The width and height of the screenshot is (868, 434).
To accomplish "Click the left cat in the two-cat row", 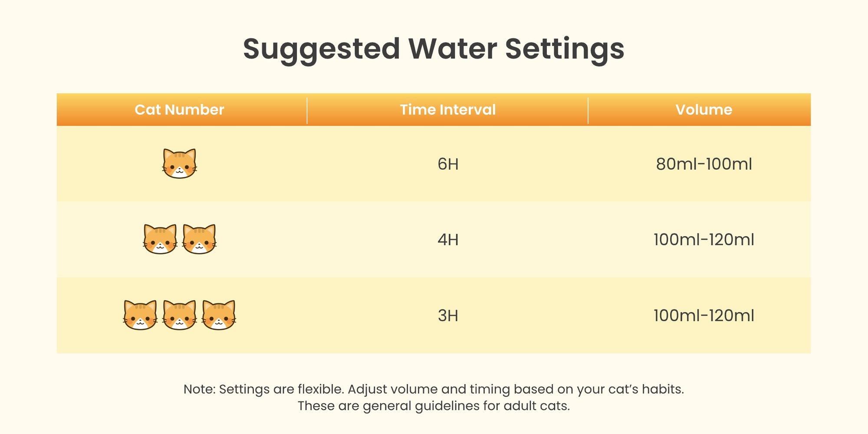I will [160, 239].
